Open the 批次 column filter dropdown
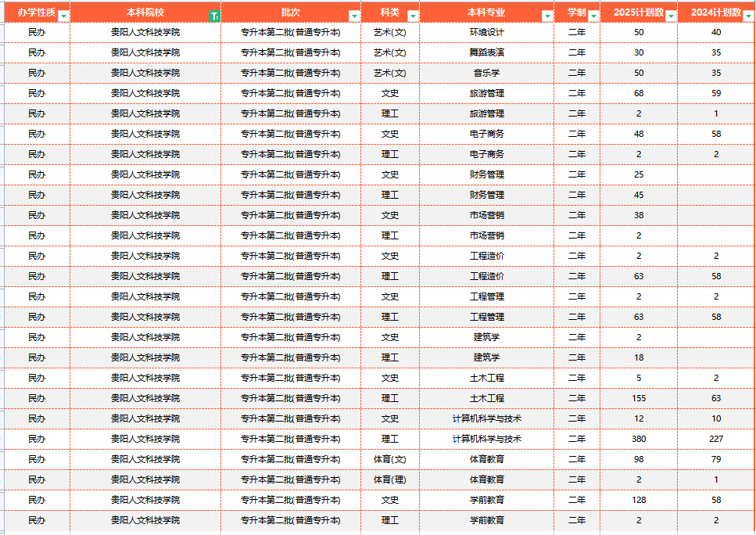 pyautogui.click(x=354, y=16)
